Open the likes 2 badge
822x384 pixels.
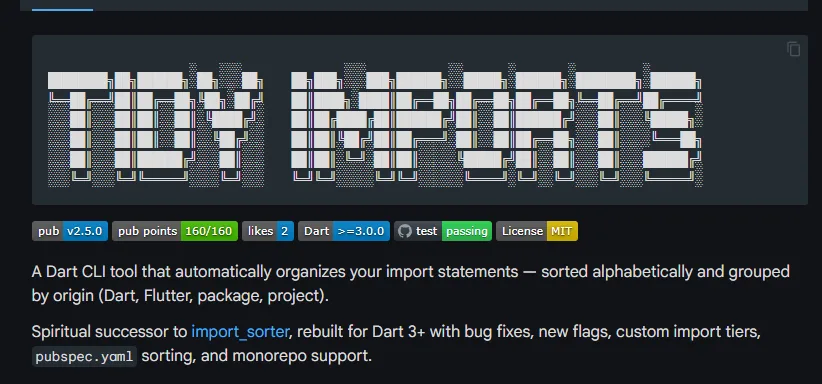click(x=267, y=231)
